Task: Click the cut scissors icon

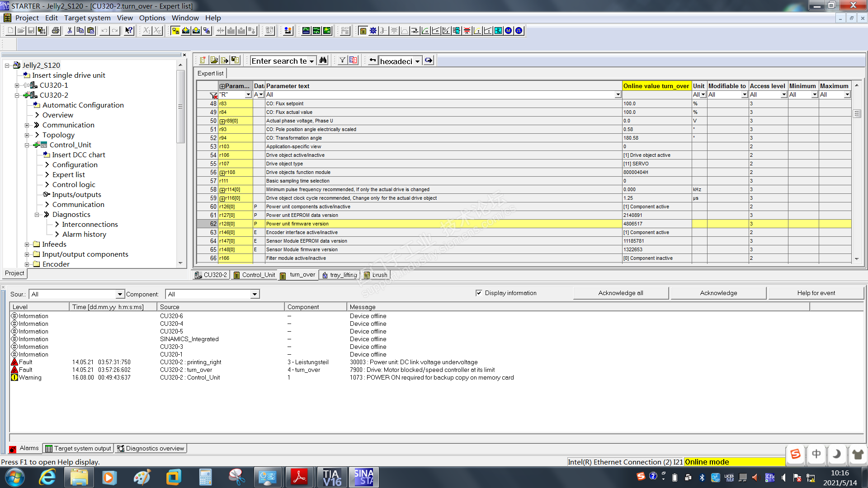Action: point(70,31)
